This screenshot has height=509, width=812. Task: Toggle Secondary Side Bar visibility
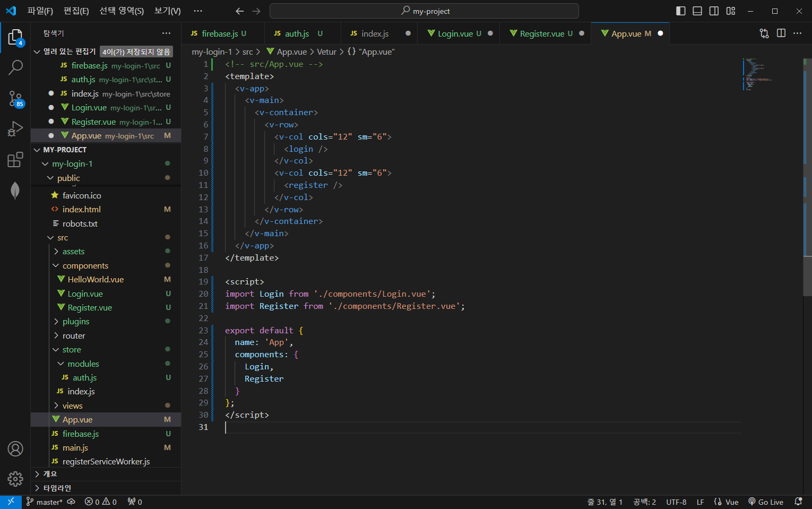point(714,11)
